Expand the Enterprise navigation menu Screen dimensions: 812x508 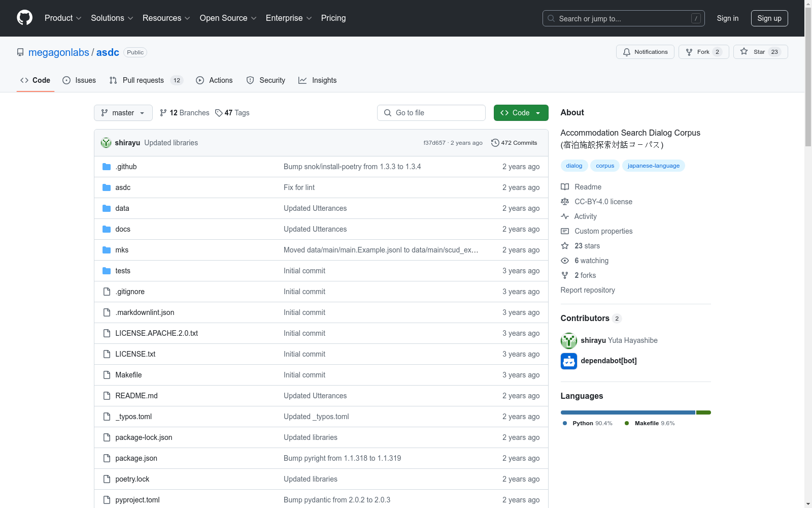(289, 18)
